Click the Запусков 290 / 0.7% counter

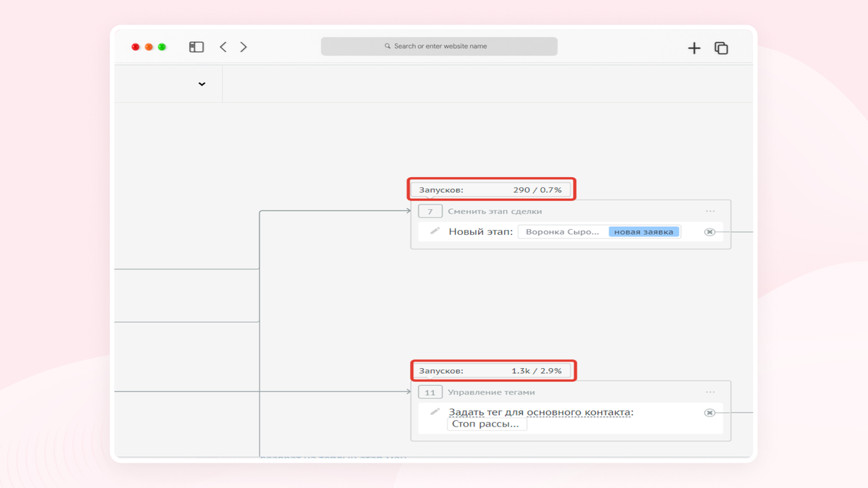pos(491,189)
